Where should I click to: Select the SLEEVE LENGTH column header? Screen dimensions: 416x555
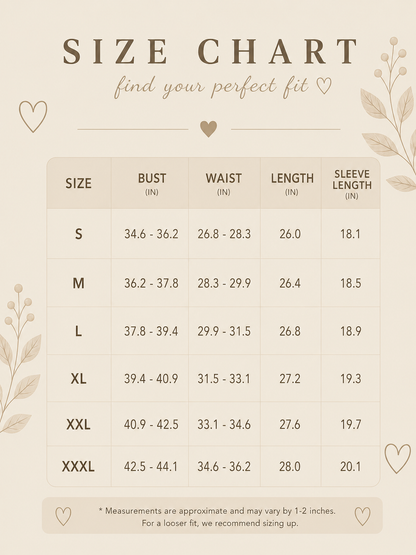(352, 184)
